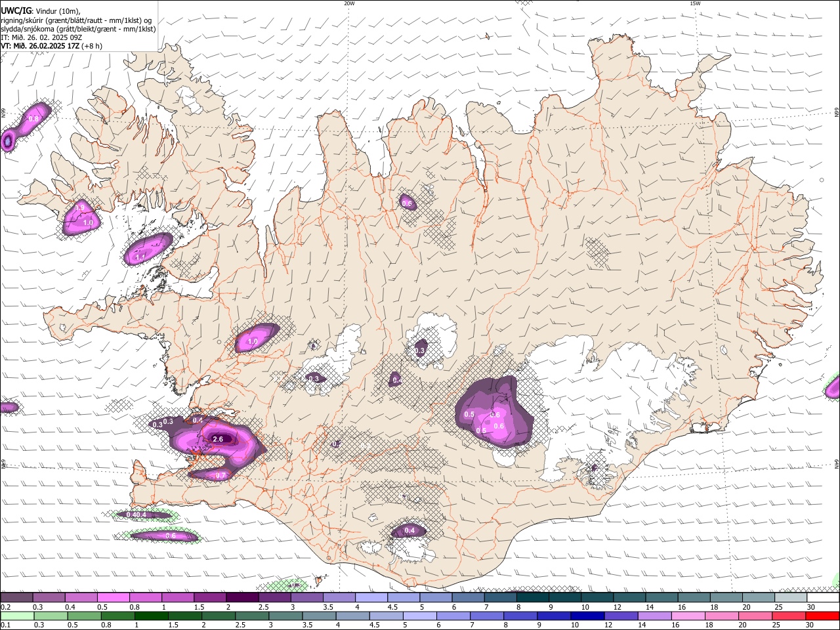Image resolution: width=840 pixels, height=630 pixels.
Task: Click the 2.6 precipitation value near Reykjavik
Action: pos(219,439)
